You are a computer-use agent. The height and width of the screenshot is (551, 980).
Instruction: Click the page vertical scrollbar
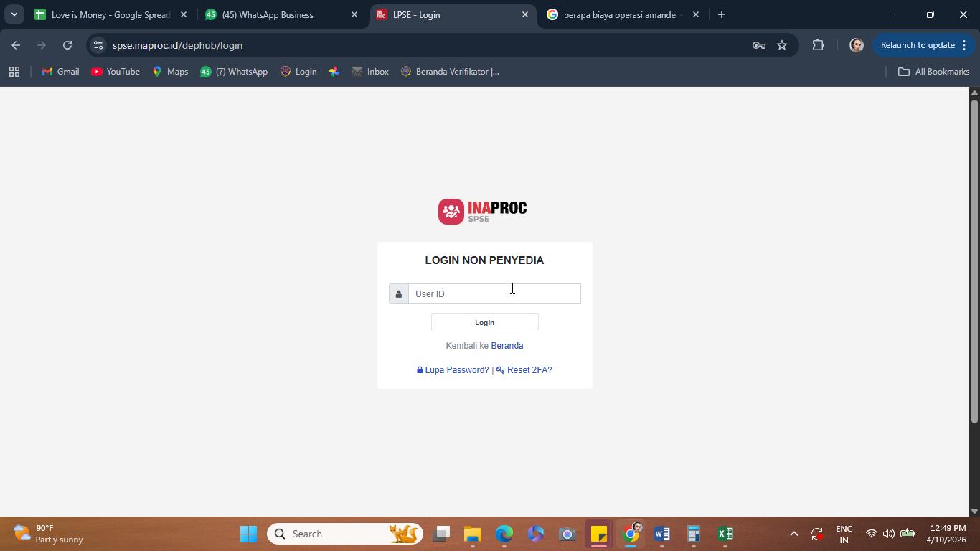974,260
